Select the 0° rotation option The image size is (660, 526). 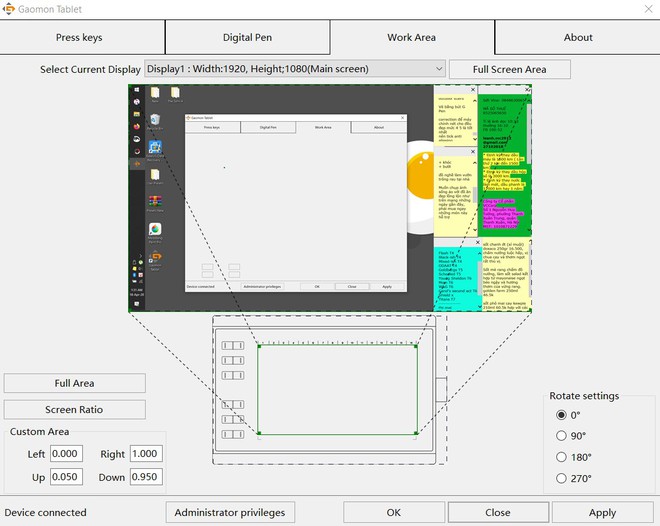click(x=561, y=414)
